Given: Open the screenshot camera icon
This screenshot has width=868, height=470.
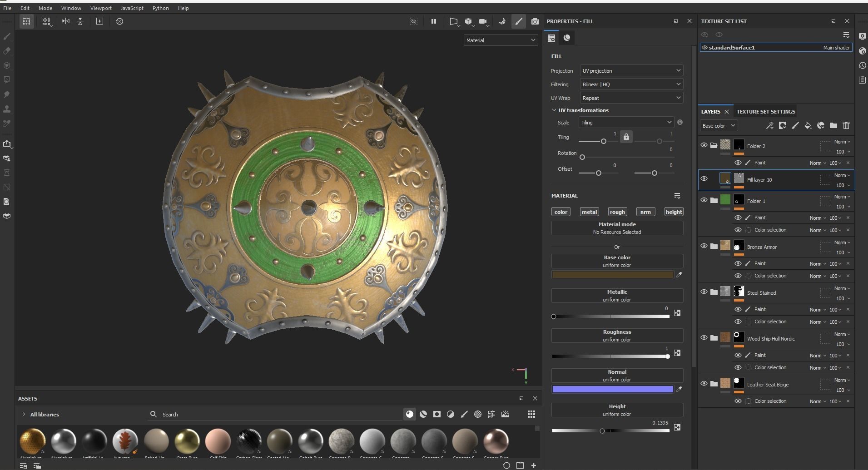Looking at the screenshot, I should (x=535, y=21).
